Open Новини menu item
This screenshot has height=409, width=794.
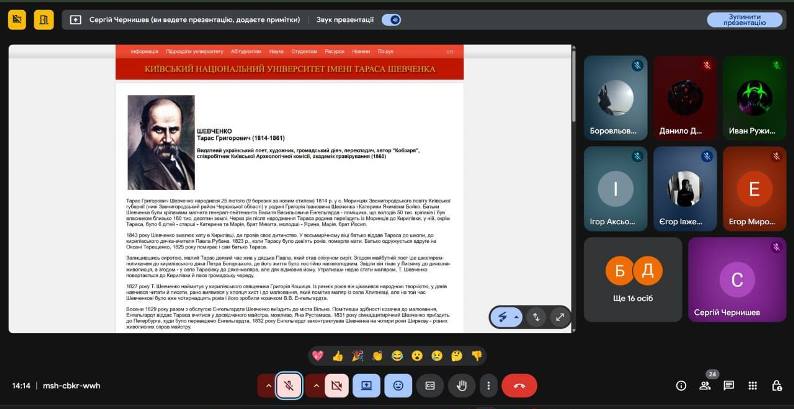click(x=361, y=52)
